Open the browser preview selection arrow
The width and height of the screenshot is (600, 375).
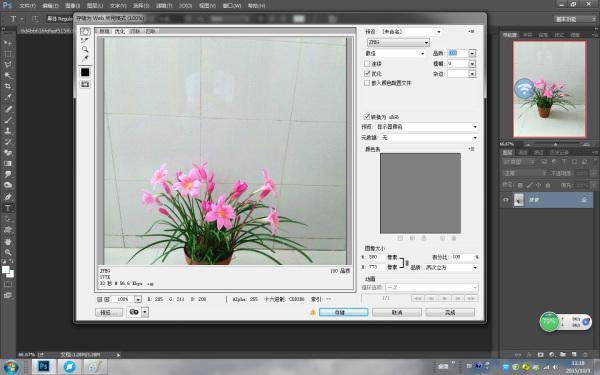[x=145, y=312]
